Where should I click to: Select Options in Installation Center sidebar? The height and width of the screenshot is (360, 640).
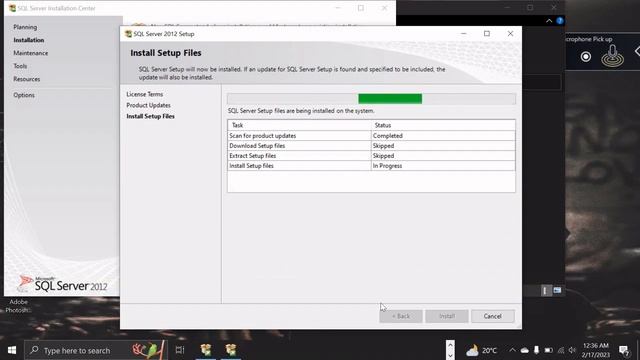24,95
